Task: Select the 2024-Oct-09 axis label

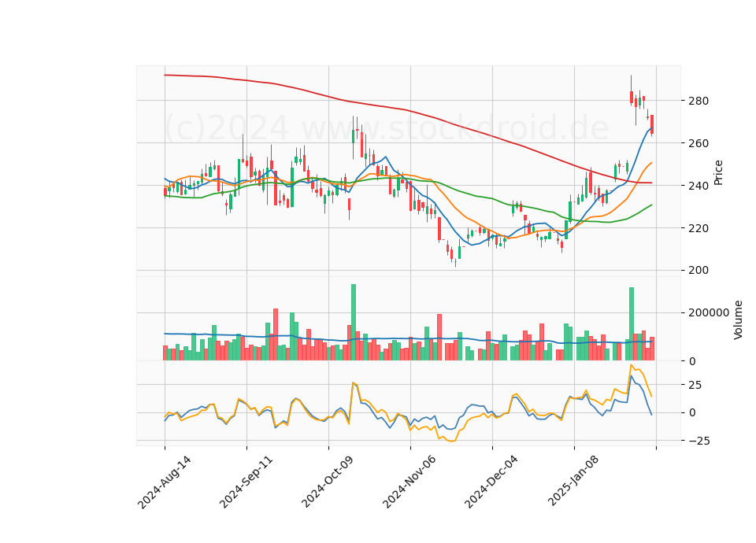Action: coord(328,482)
